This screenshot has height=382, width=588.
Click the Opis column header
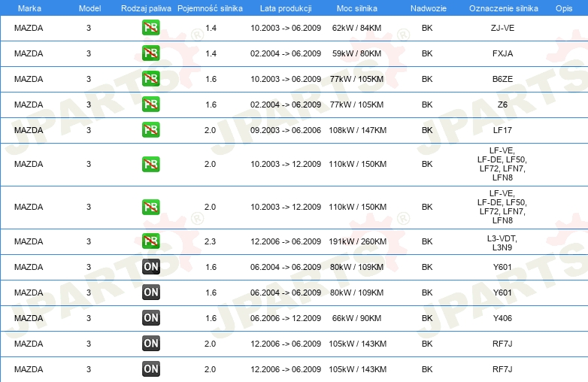click(564, 8)
